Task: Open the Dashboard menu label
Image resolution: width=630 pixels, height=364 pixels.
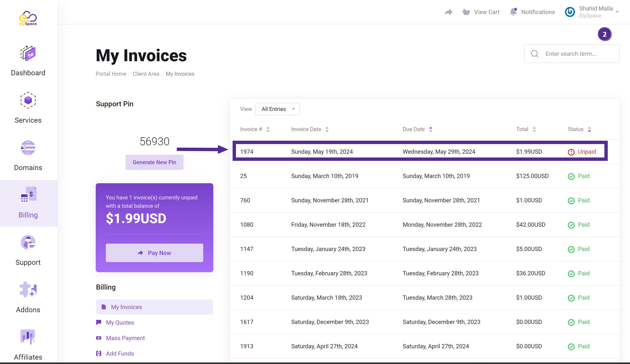Action: tap(28, 73)
